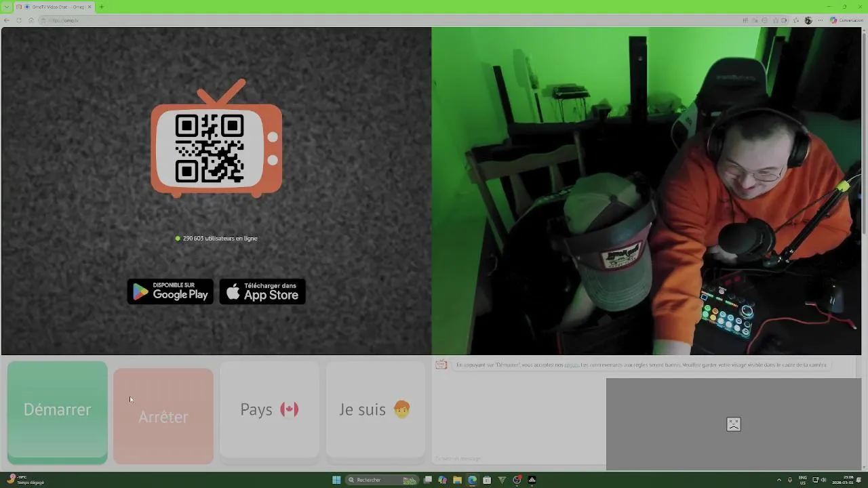Show hidden system tray icons

click(778, 480)
